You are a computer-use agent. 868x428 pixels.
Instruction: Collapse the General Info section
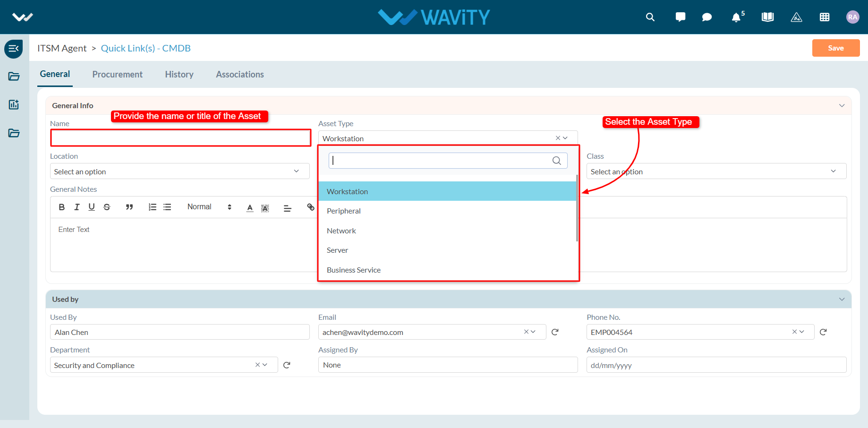point(842,105)
